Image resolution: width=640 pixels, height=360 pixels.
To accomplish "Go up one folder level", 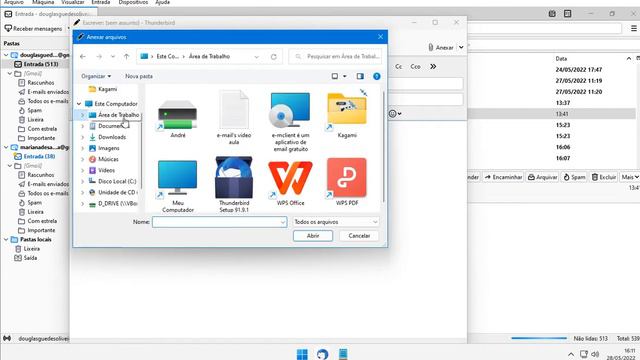I will 127,56.
